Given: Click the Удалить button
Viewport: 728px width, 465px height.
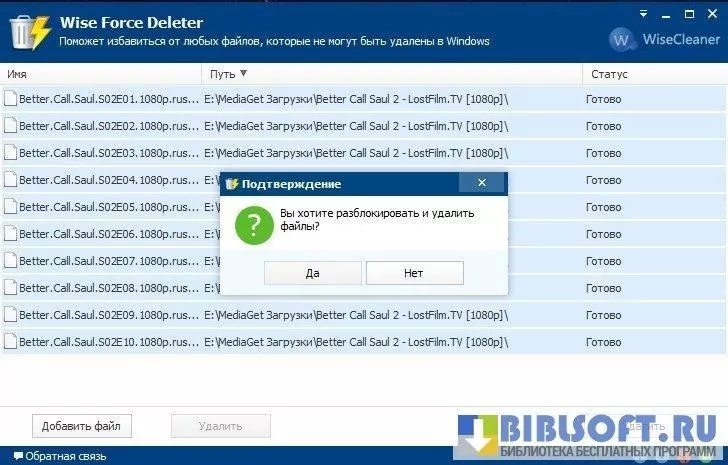Looking at the screenshot, I should pos(220,426).
